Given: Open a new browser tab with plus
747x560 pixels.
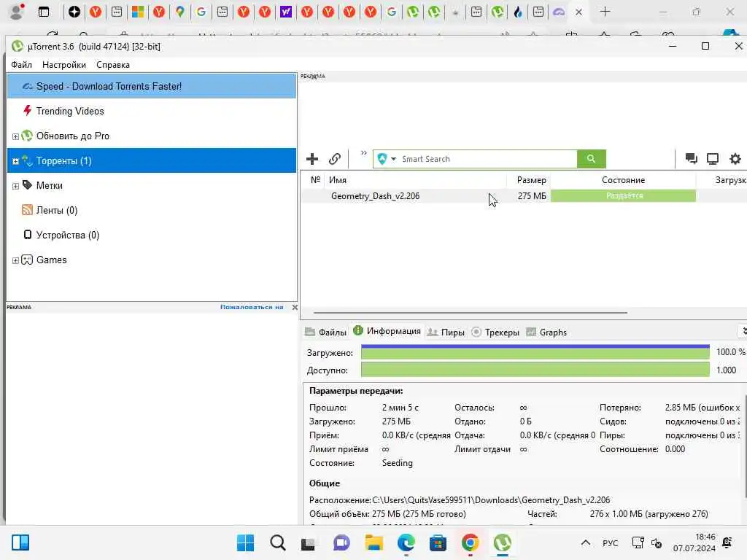Looking at the screenshot, I should coord(605,12).
